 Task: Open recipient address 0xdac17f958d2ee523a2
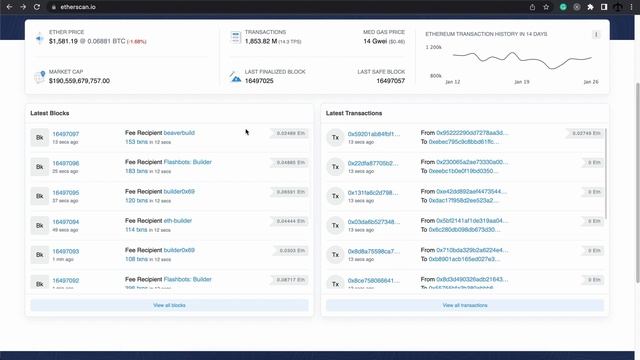tap(464, 200)
